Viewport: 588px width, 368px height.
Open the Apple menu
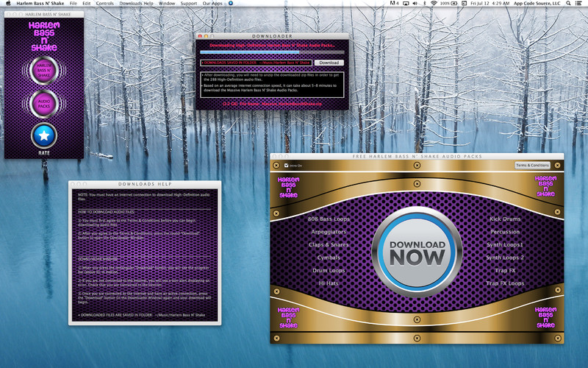[x=8, y=4]
